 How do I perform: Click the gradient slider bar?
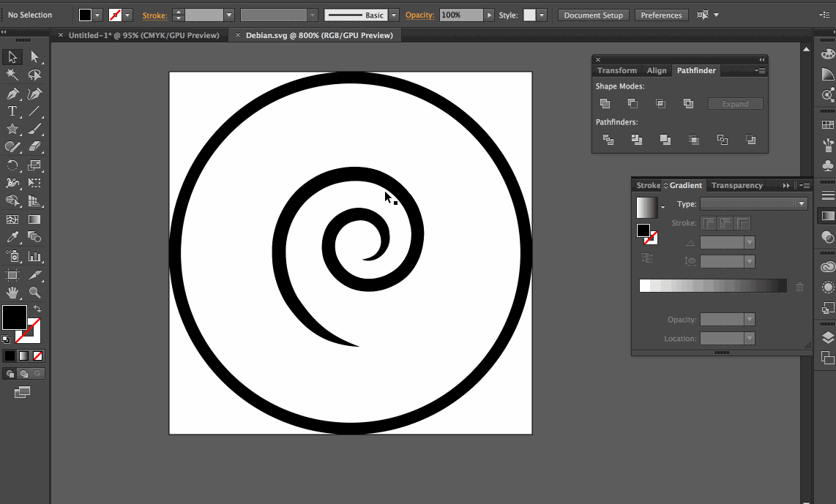pyautogui.click(x=712, y=286)
